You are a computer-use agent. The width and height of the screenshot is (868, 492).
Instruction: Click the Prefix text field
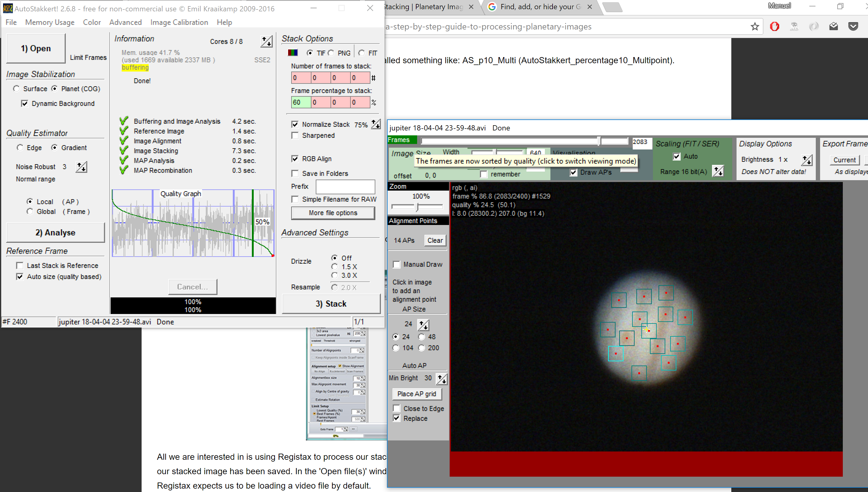345,187
